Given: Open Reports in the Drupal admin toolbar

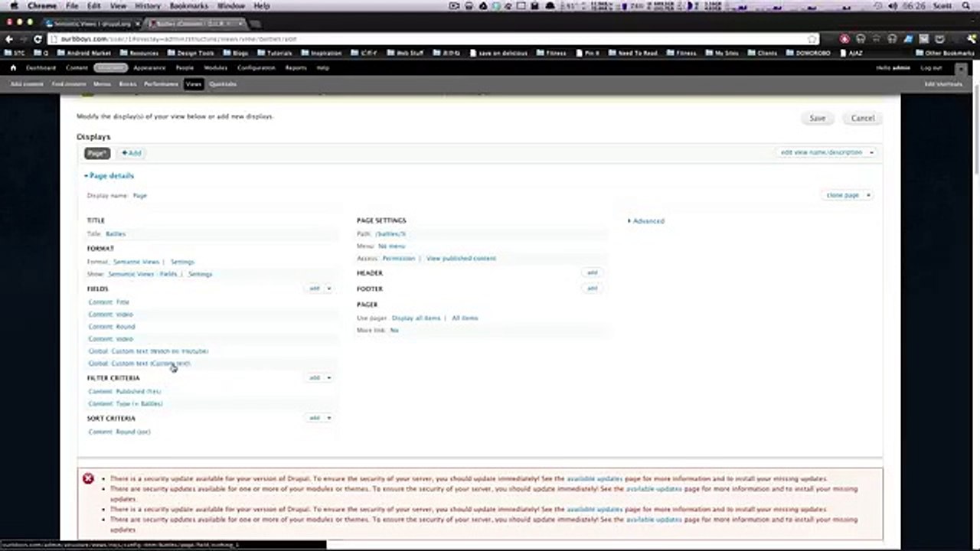Looking at the screenshot, I should tap(296, 67).
